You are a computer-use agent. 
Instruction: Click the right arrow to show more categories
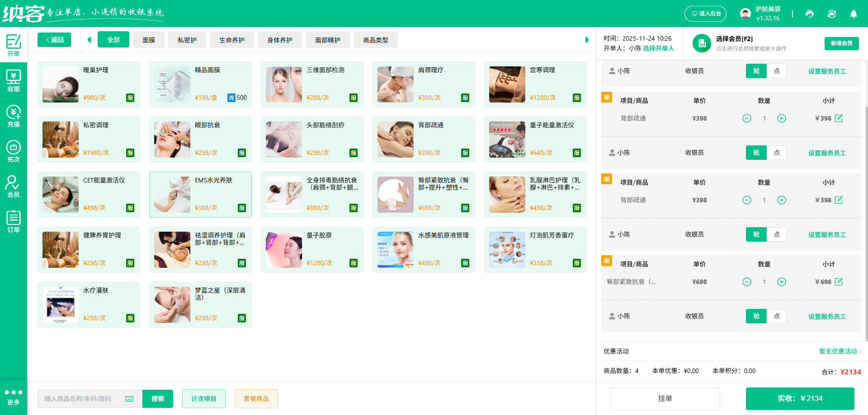pyautogui.click(x=587, y=40)
